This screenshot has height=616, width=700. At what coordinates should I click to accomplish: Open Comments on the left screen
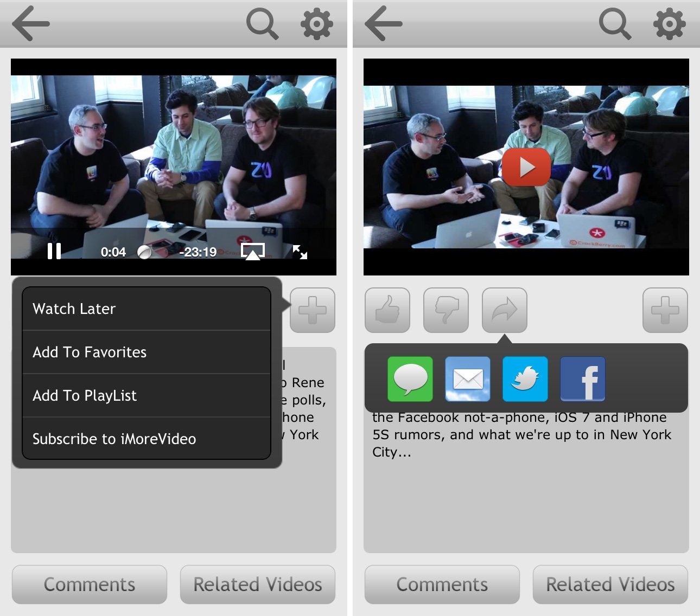pos(90,585)
